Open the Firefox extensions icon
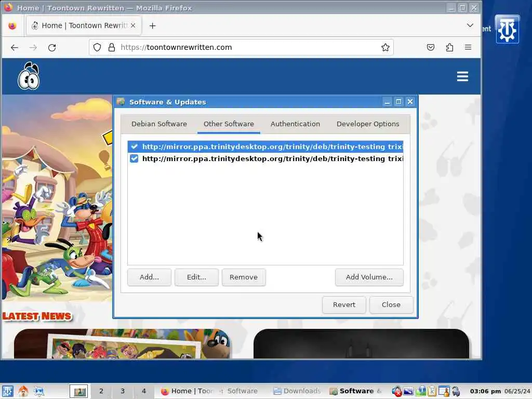The height and width of the screenshot is (399, 532). [x=449, y=47]
